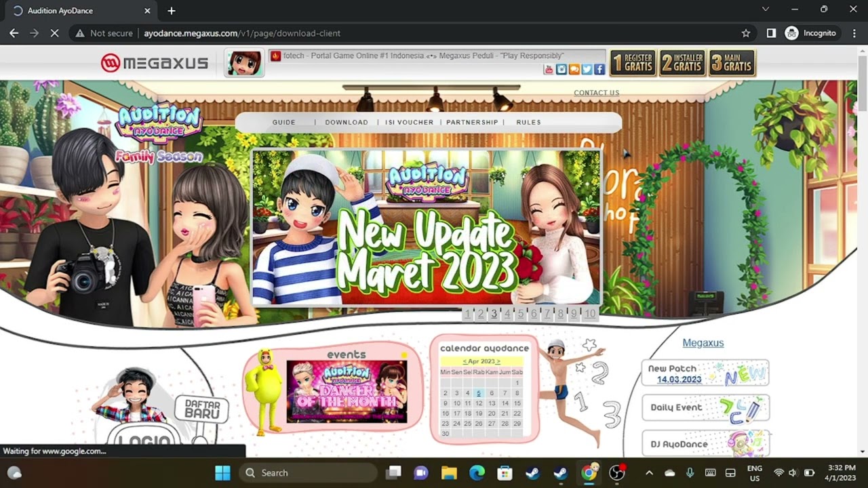
Task: Select banner slide number 2
Action: point(481,314)
